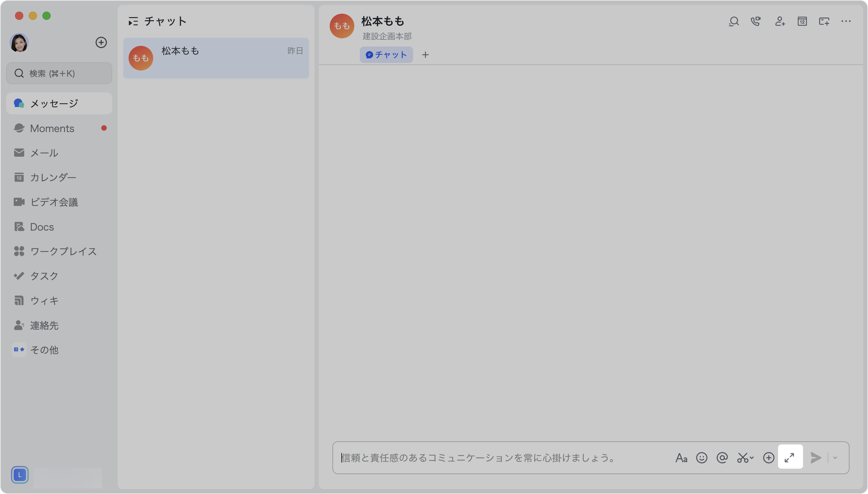
Task: Click the create new plus button
Action: (x=101, y=42)
